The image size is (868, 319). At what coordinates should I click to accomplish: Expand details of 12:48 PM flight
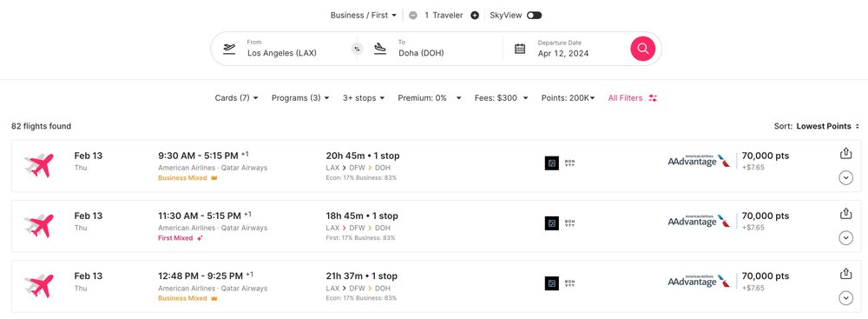coord(845,298)
